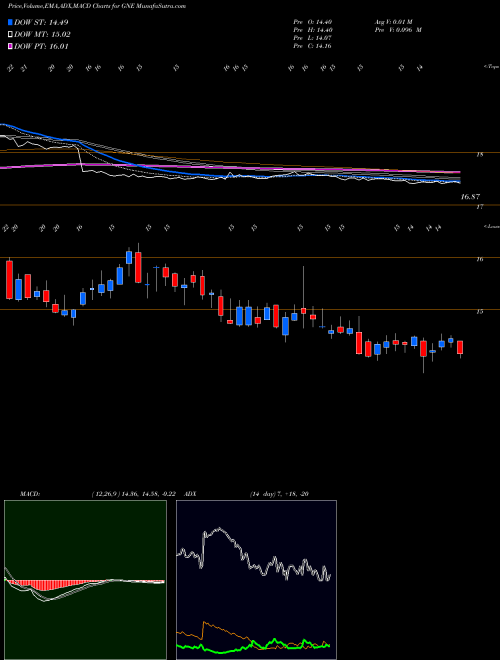
Task: Click the 18 price axis label
Action: pos(479,155)
